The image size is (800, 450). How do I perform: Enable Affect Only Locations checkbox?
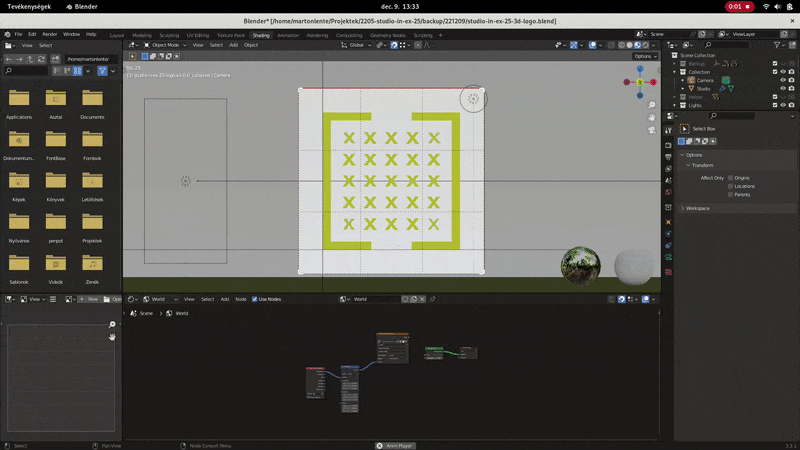731,186
